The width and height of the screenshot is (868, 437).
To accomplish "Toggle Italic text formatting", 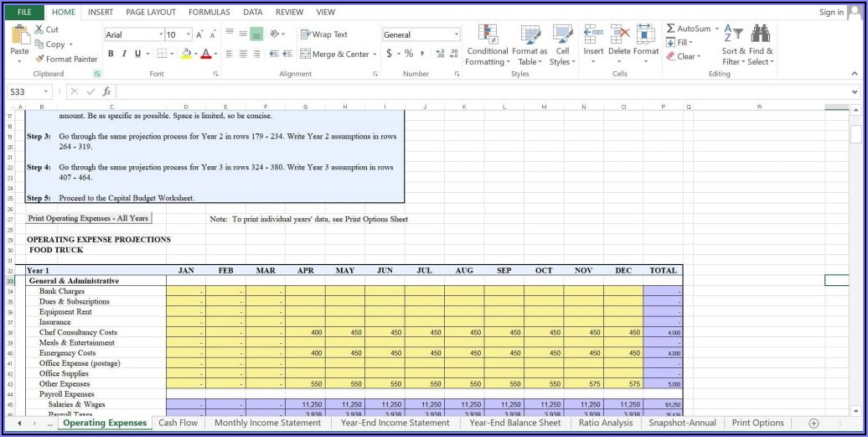I will [125, 54].
